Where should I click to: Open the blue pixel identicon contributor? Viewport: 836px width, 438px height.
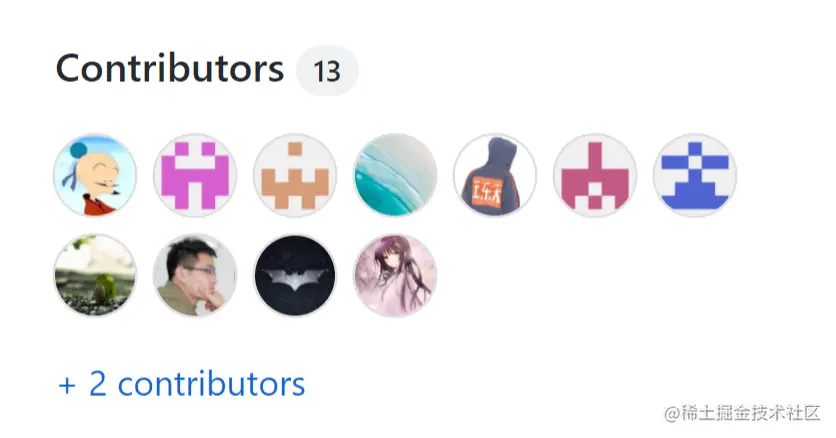(695, 175)
